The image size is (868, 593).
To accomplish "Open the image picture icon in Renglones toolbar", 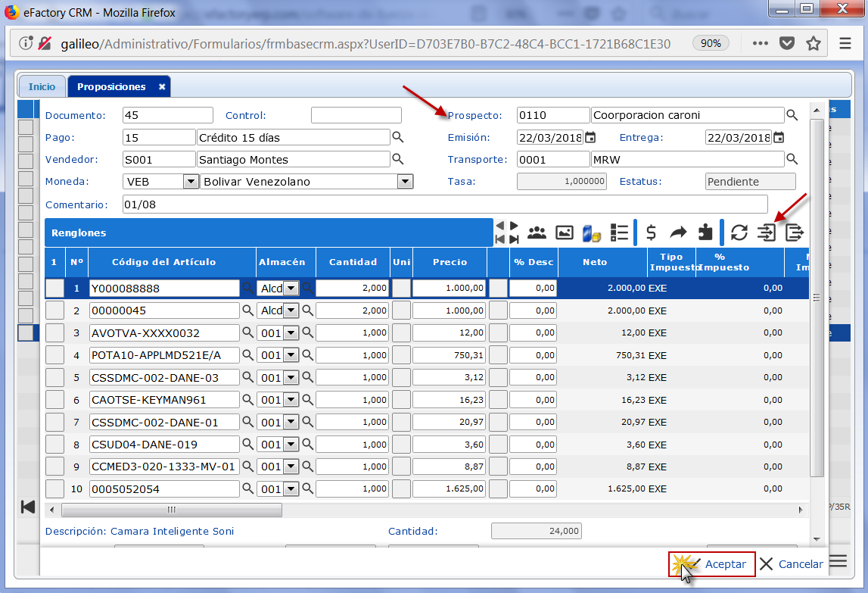I will tap(565, 233).
